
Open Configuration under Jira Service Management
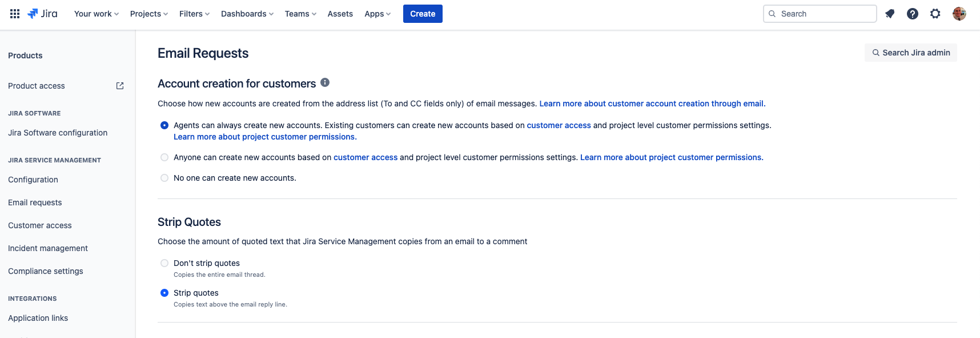[x=33, y=180]
